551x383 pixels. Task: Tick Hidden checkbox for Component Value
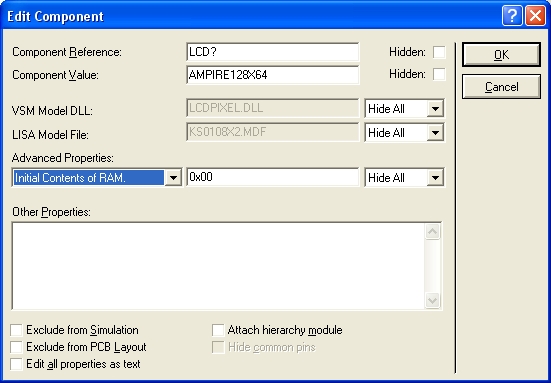coord(439,74)
